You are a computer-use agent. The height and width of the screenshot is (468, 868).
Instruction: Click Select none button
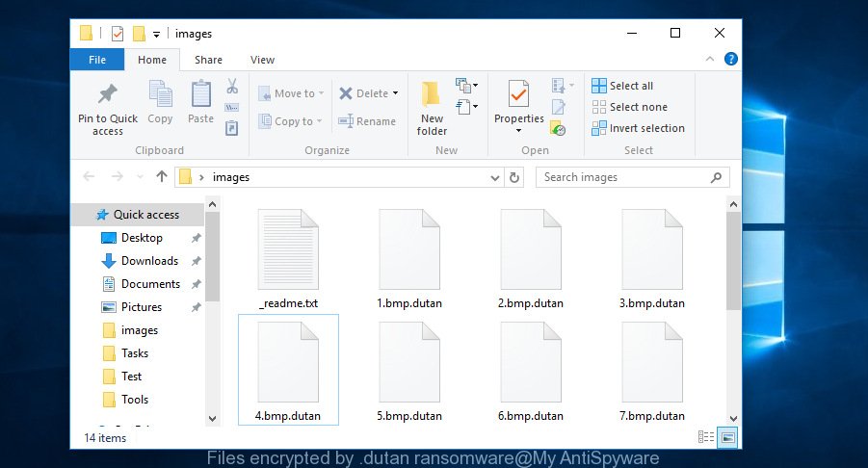[x=629, y=107]
